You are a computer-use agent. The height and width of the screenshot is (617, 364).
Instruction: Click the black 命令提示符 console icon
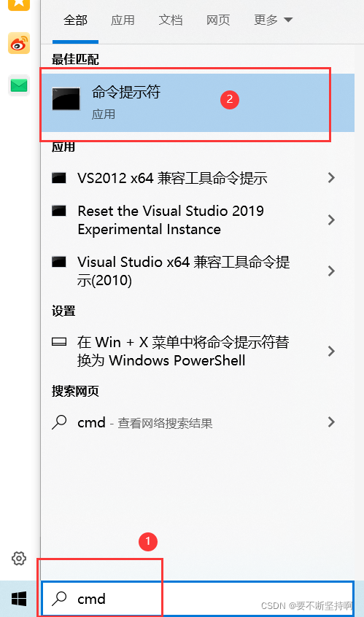pos(66,98)
